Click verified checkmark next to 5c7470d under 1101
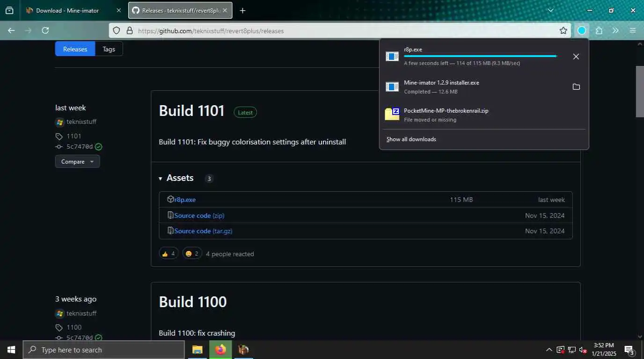This screenshot has height=359, width=644. (x=98, y=147)
